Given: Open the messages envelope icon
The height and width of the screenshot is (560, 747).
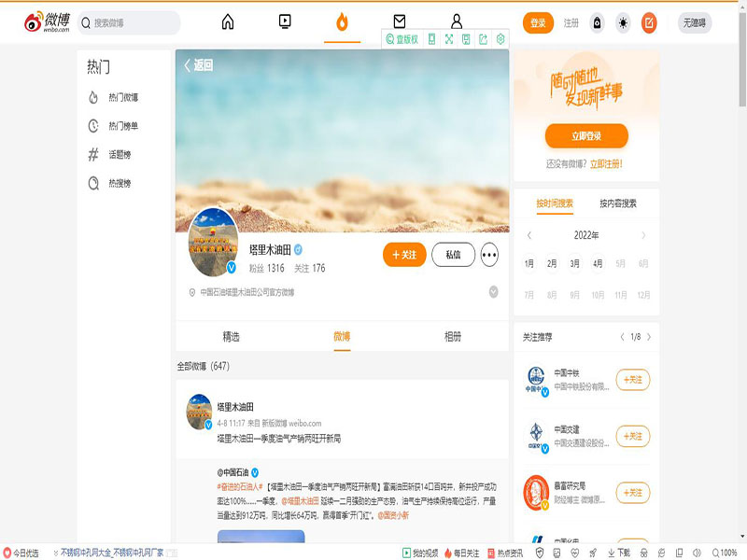Looking at the screenshot, I should [400, 21].
